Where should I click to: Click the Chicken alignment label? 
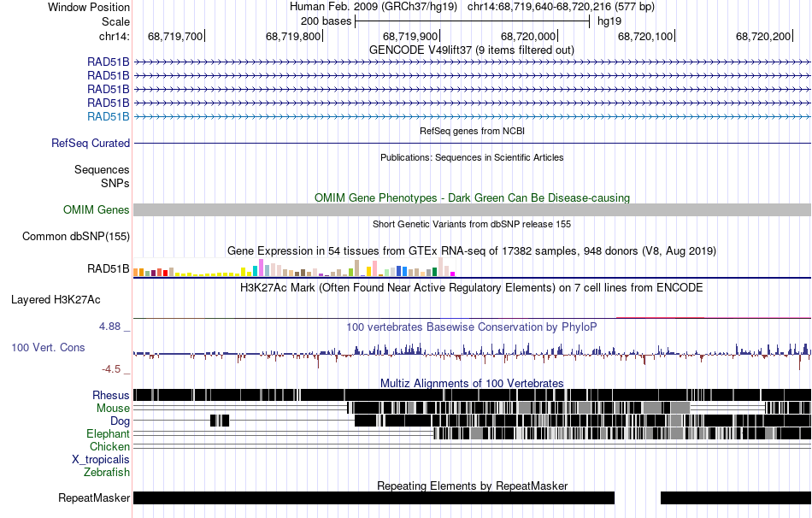(x=109, y=446)
